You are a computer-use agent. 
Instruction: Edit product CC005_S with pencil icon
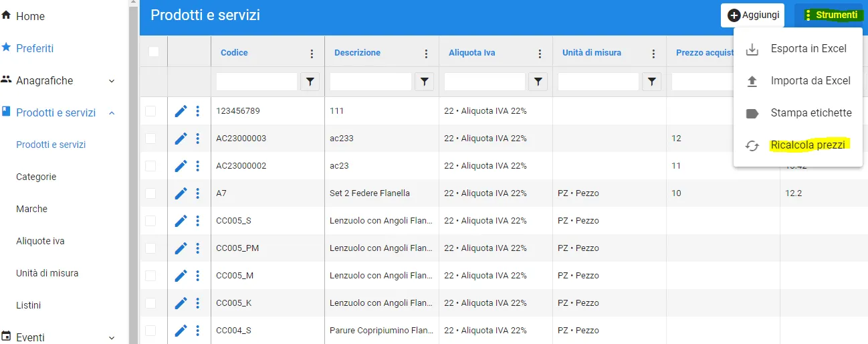pyautogui.click(x=181, y=221)
